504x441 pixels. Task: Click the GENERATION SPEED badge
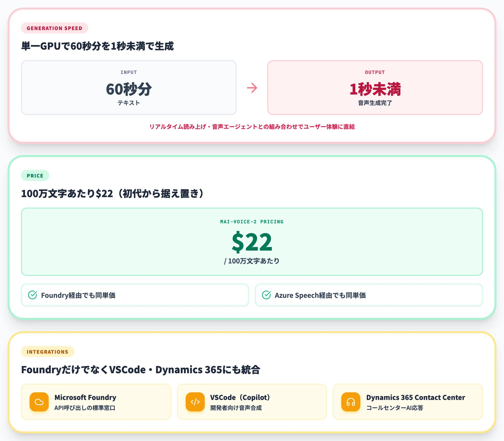(55, 28)
